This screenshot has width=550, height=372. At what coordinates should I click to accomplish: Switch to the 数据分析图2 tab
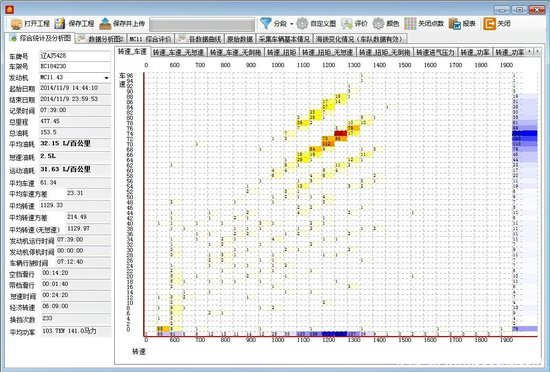click(x=101, y=39)
